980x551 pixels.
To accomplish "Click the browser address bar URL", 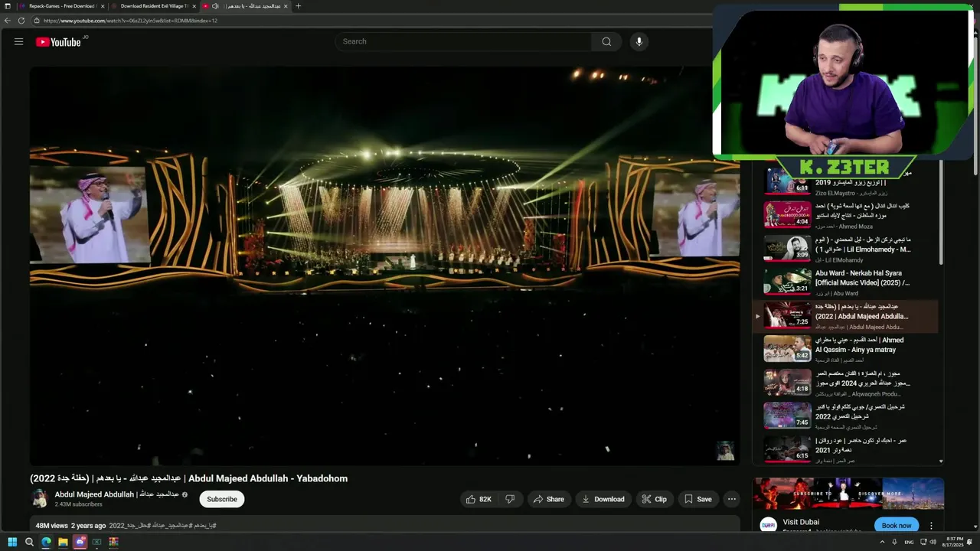I will click(130, 21).
